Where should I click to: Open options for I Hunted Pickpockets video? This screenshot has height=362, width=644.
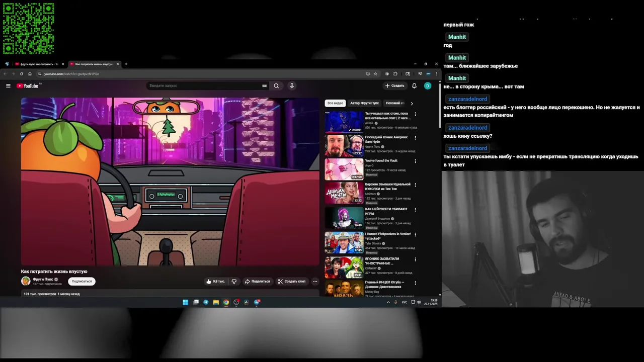pyautogui.click(x=416, y=234)
